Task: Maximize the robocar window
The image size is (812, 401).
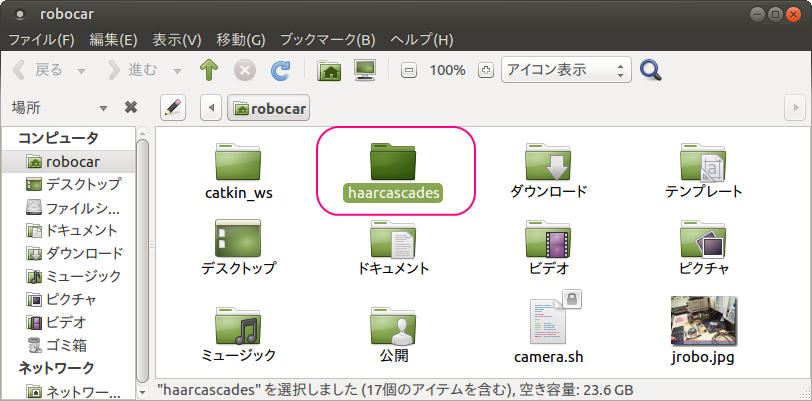Action: click(774, 14)
